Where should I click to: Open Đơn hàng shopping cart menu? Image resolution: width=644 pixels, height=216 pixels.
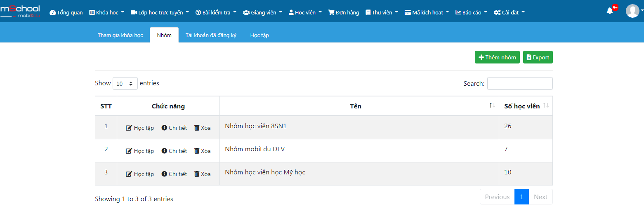344,12
